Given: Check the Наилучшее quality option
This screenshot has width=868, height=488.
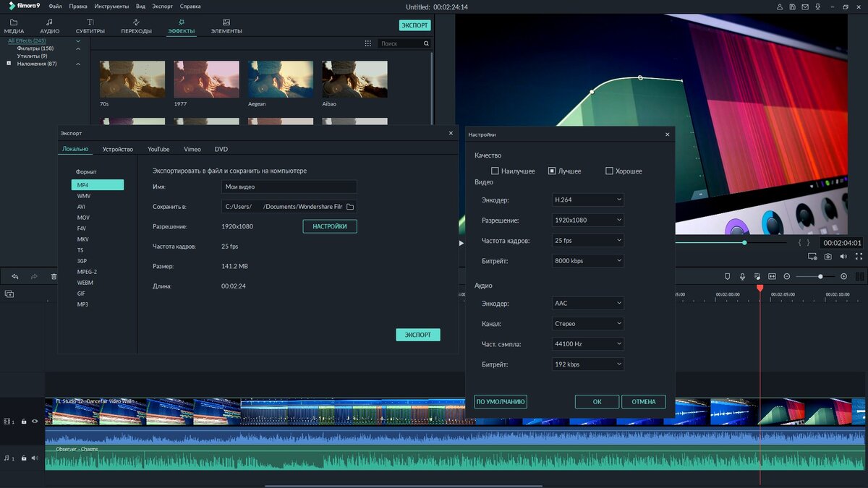Looking at the screenshot, I should pyautogui.click(x=495, y=171).
